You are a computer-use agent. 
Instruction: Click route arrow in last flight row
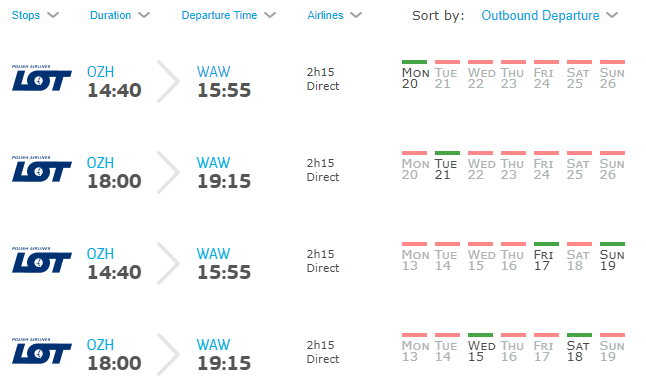168,354
